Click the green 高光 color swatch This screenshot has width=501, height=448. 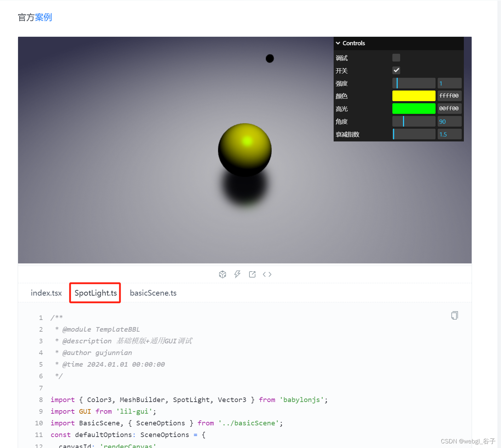[414, 108]
